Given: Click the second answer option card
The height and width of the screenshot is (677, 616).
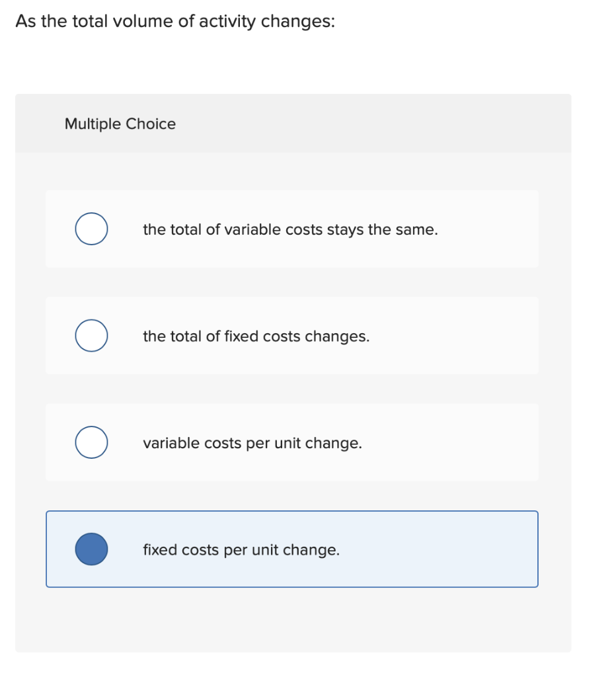Looking at the screenshot, I should pos(291,335).
